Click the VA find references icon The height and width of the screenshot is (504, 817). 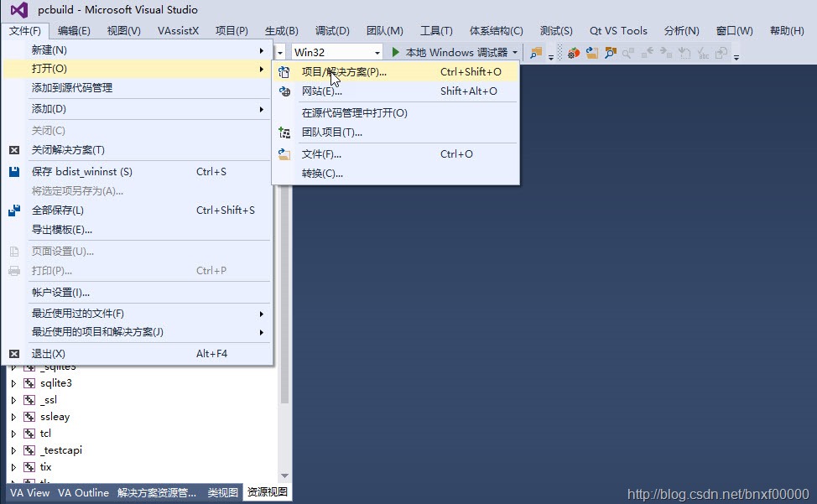pyautogui.click(x=628, y=53)
